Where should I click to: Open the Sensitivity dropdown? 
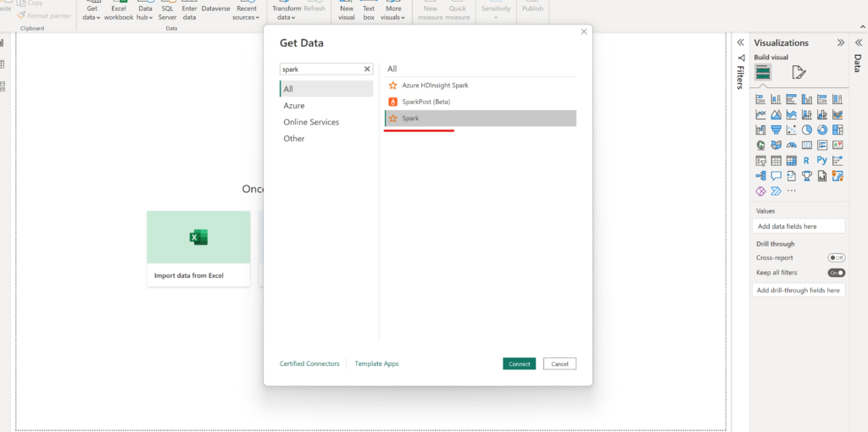pos(495,13)
